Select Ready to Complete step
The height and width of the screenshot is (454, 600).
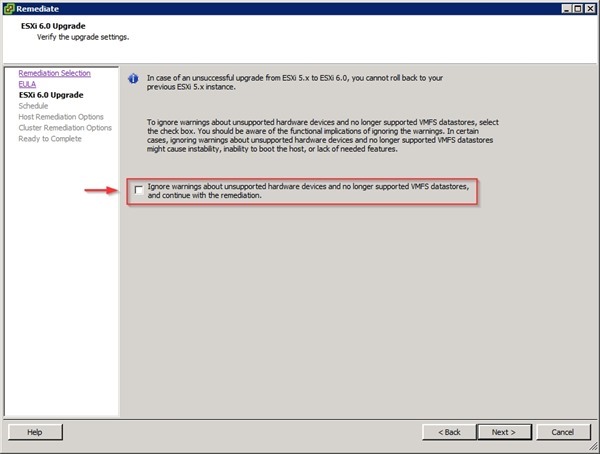click(x=50, y=139)
